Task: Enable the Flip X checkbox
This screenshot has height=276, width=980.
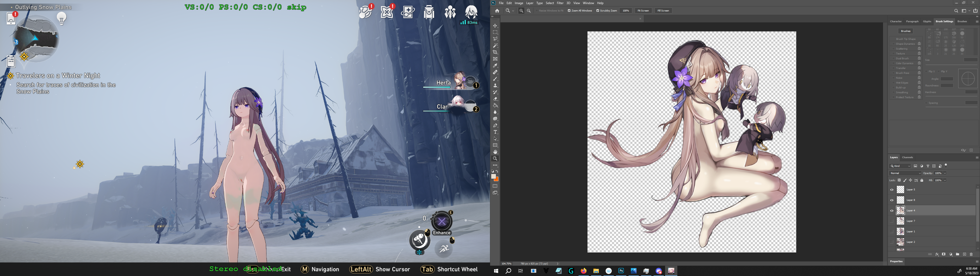Action: point(926,71)
